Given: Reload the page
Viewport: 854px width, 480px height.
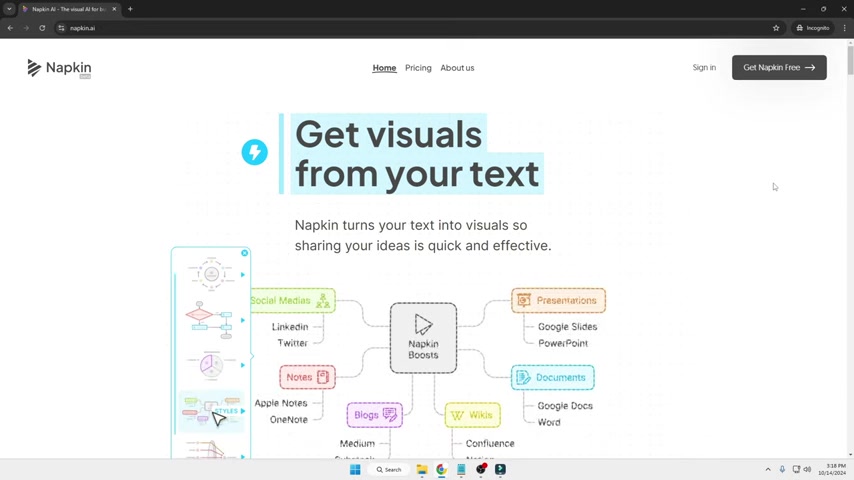Looking at the screenshot, I should click(x=42, y=28).
